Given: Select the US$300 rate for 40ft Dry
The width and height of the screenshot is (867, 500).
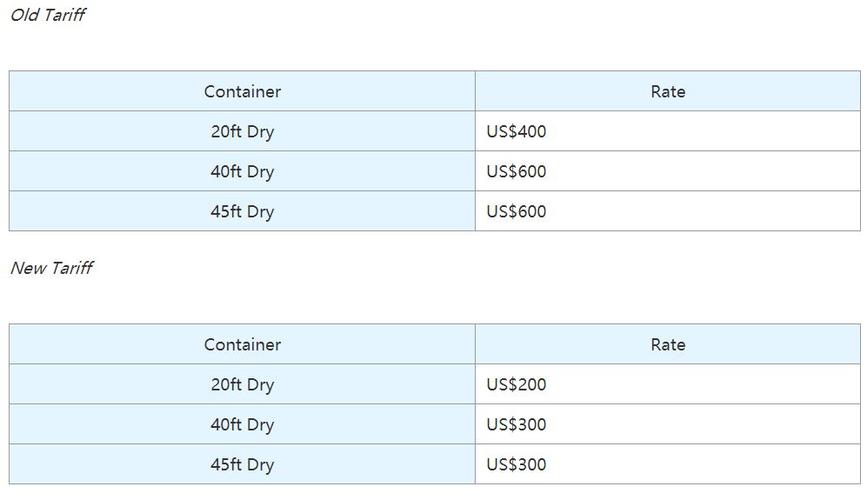Looking at the screenshot, I should pos(667,424).
